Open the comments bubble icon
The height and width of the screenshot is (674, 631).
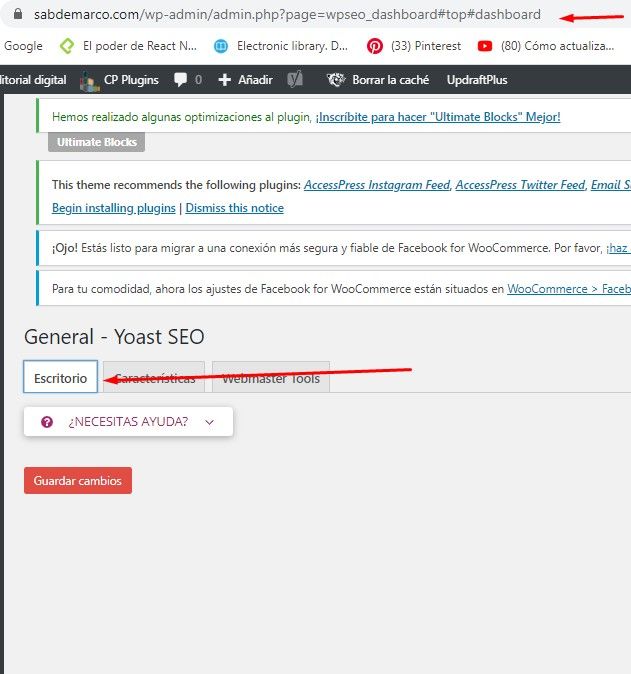click(181, 80)
